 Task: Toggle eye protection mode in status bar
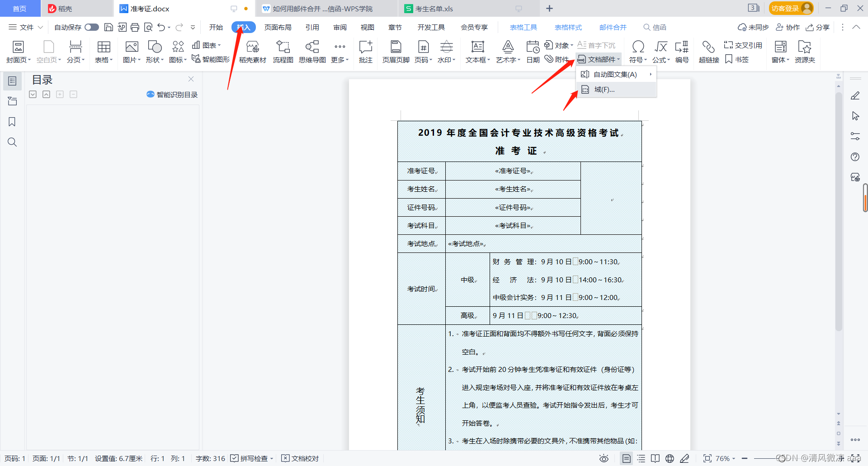(604, 458)
